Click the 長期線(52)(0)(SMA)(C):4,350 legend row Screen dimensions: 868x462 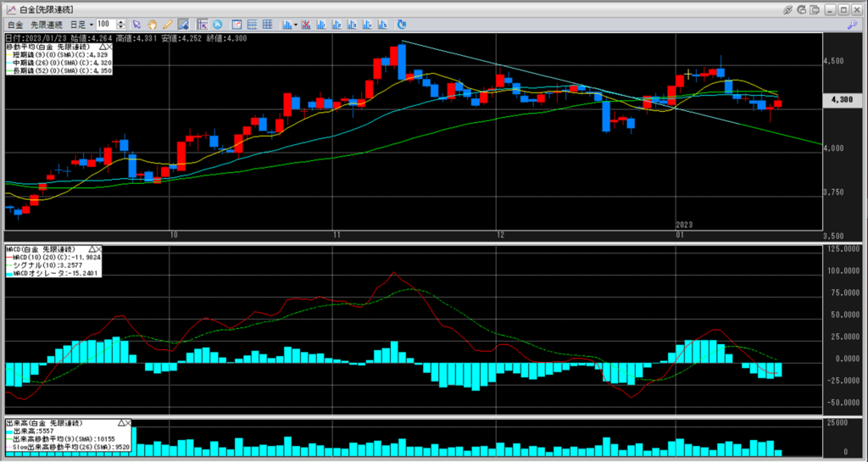[58, 71]
